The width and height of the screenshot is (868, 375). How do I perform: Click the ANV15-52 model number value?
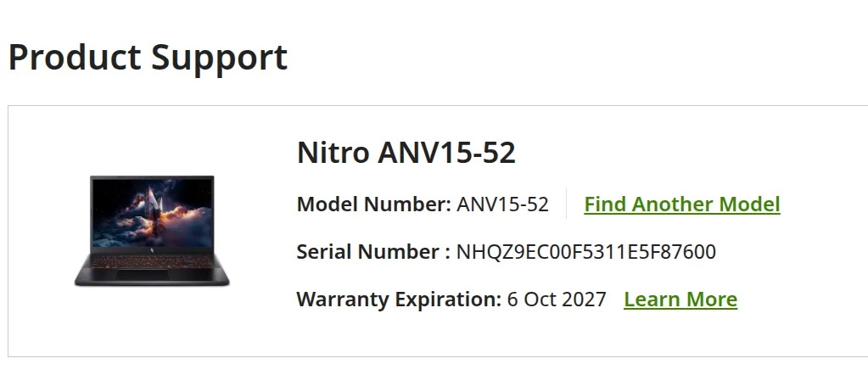(x=502, y=204)
